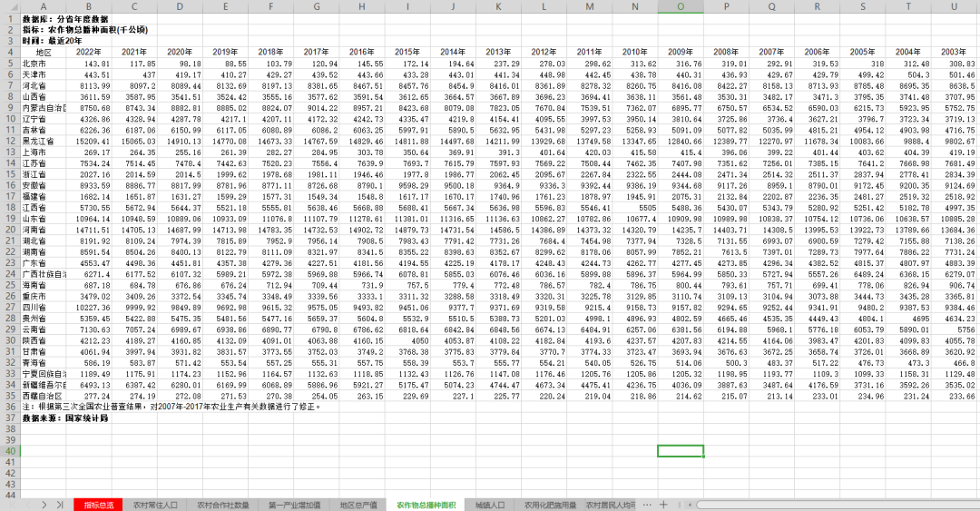Jump to last sheet with navigation arrow

click(x=59, y=504)
